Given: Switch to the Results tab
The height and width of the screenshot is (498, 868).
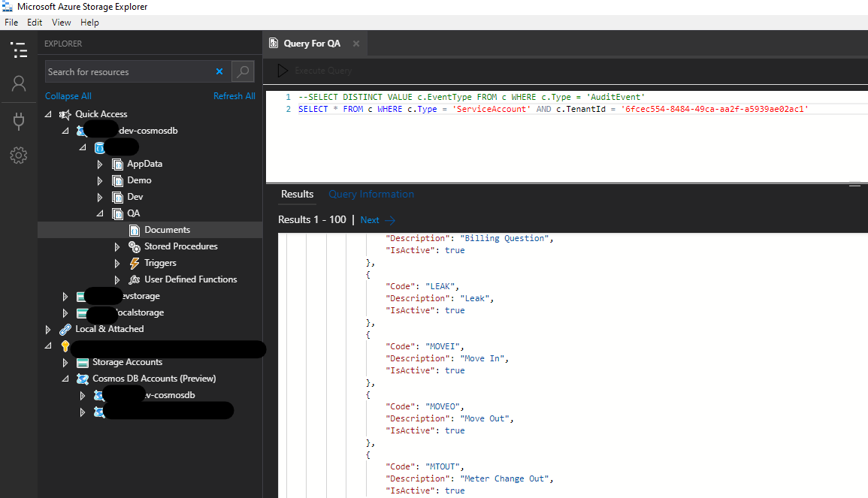Looking at the screenshot, I should click(298, 195).
